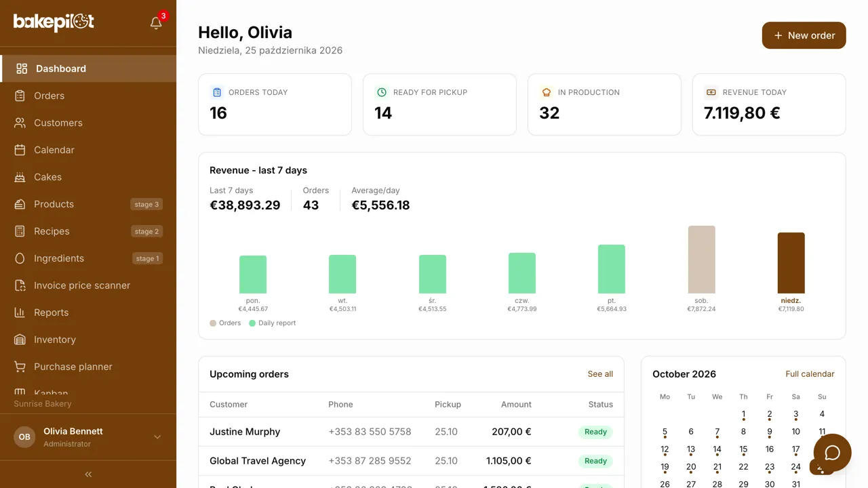Select Reports in the sidebar
Image resolution: width=868 pixels, height=488 pixels.
[x=88, y=312]
